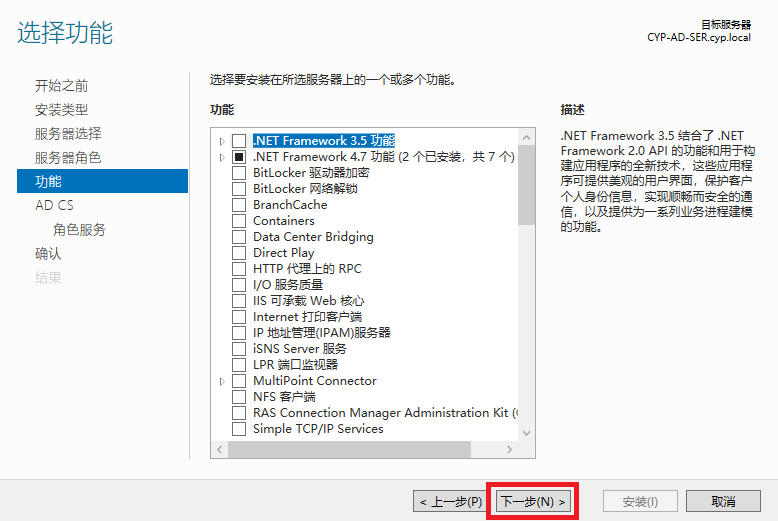Click the 下一步(N) button

[533, 501]
